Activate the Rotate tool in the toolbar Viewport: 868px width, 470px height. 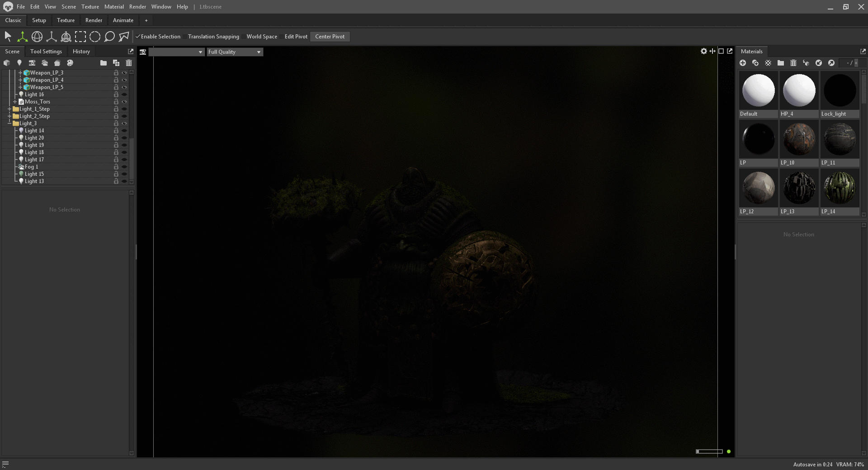pyautogui.click(x=37, y=36)
